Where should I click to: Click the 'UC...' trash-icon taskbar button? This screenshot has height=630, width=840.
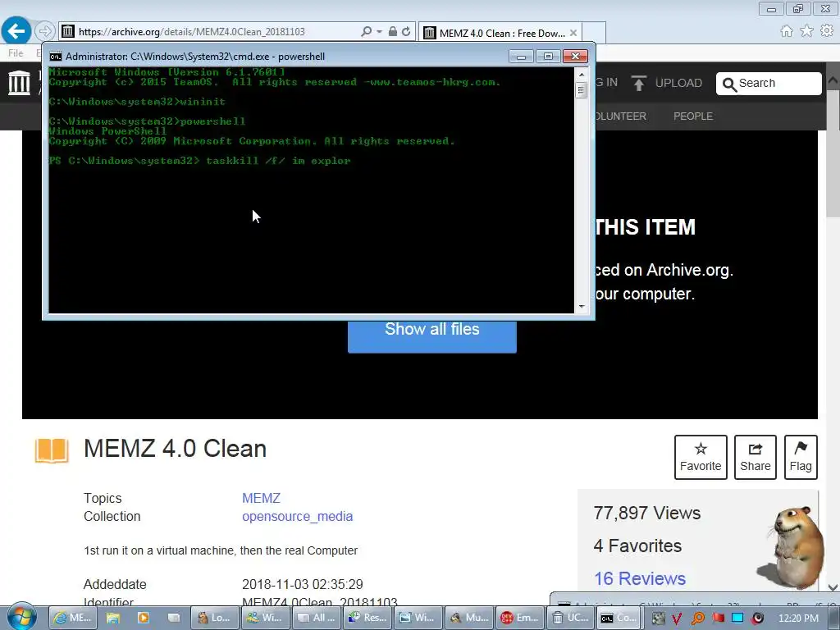tap(571, 618)
